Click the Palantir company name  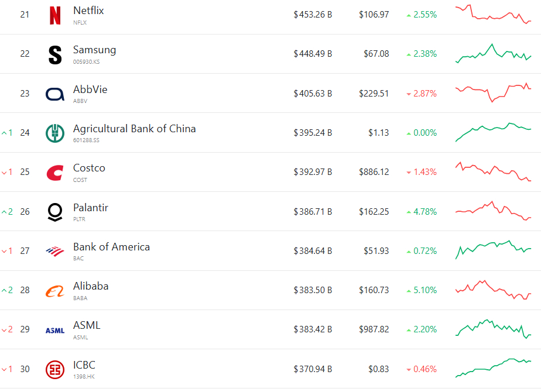tap(91, 208)
